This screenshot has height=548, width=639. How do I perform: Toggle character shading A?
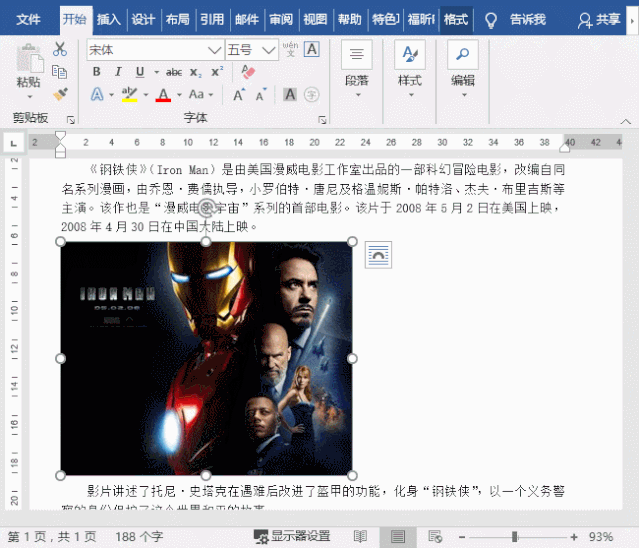[290, 95]
